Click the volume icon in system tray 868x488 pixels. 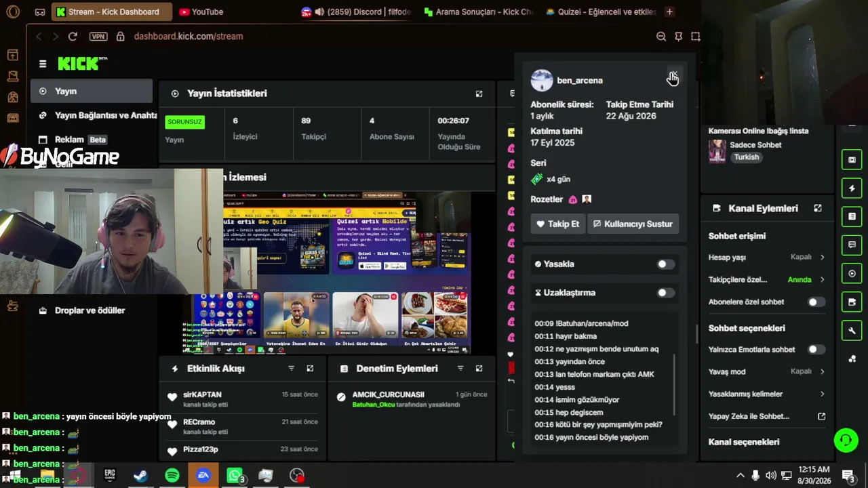[x=771, y=476]
